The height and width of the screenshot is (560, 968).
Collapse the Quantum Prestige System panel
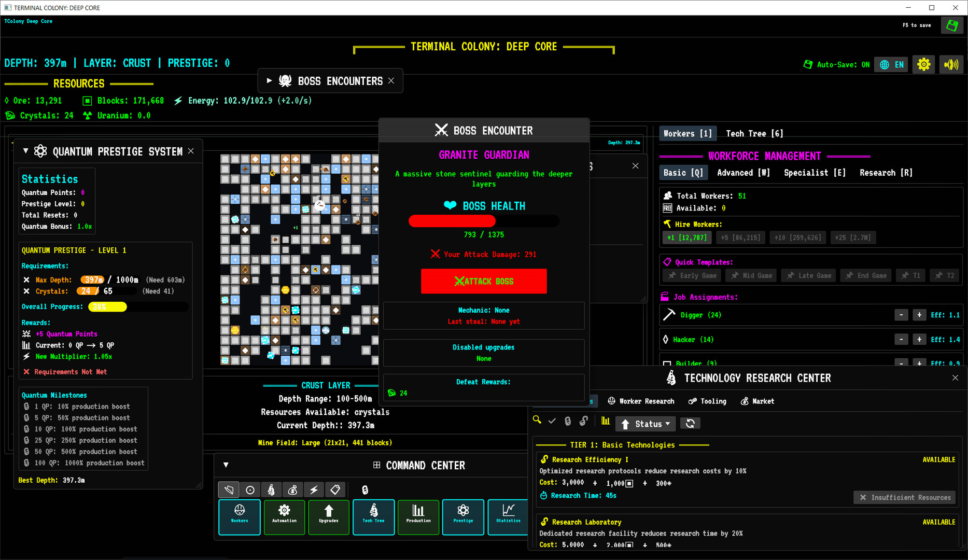[25, 151]
